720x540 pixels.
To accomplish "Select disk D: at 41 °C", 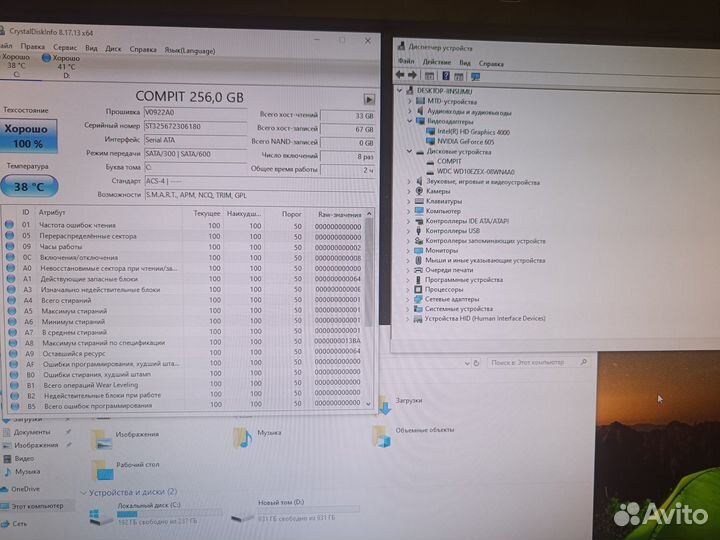I will (x=61, y=67).
